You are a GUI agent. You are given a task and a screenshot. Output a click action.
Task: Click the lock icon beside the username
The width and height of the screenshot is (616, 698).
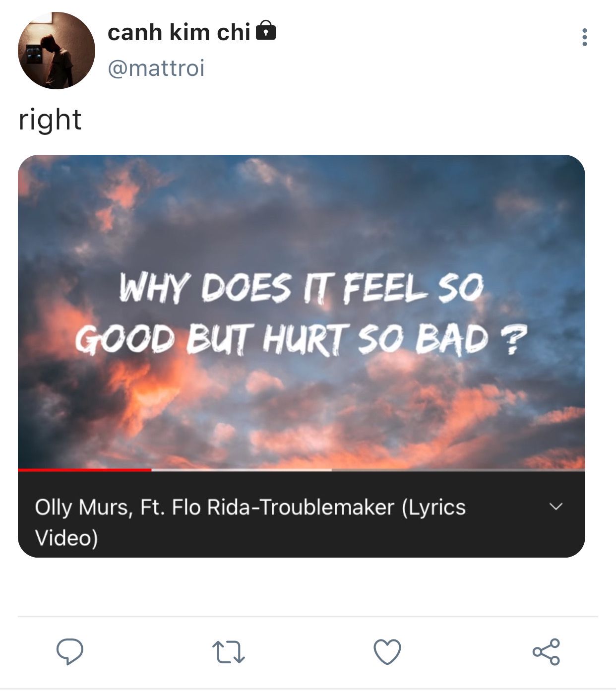pos(266,31)
